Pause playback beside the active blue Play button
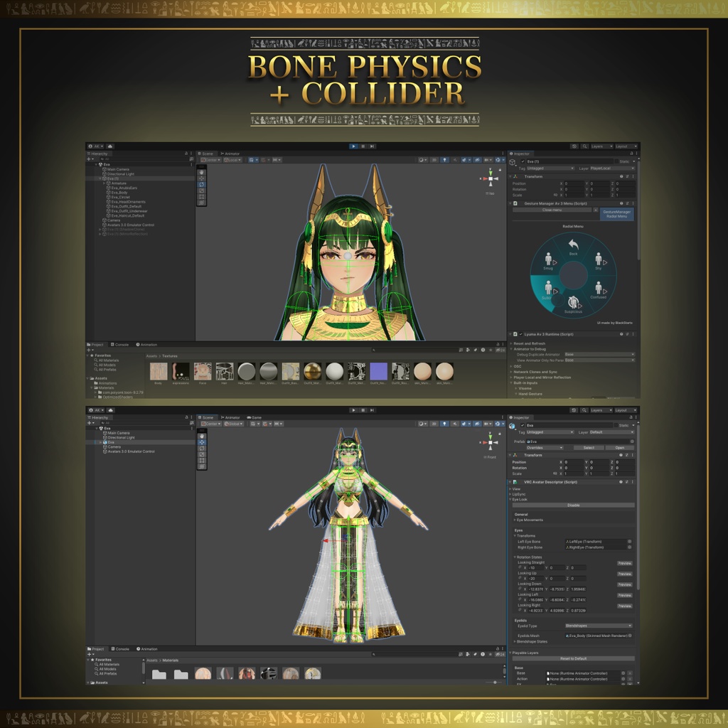Screen dimensions: 728x728 (x=363, y=146)
